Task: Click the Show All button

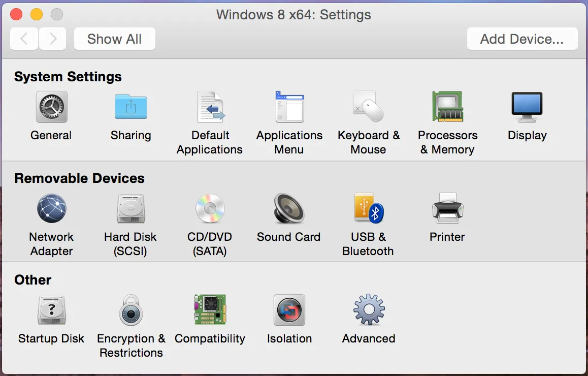Action: click(x=114, y=39)
